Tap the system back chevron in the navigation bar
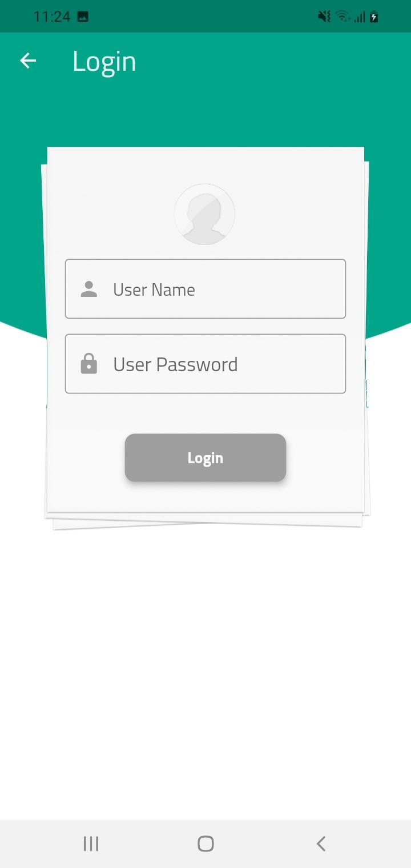The width and height of the screenshot is (411, 868). (321, 843)
